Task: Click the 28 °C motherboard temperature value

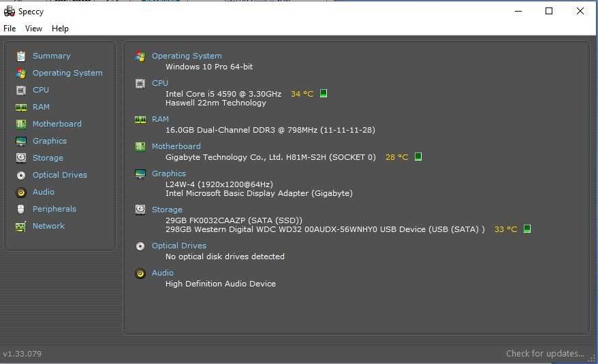Action: pos(396,157)
